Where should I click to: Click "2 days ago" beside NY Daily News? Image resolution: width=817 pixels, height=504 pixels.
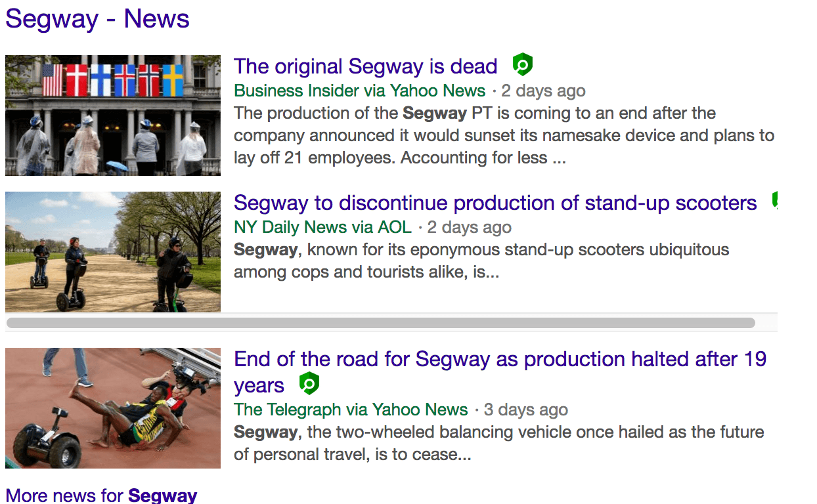click(469, 227)
